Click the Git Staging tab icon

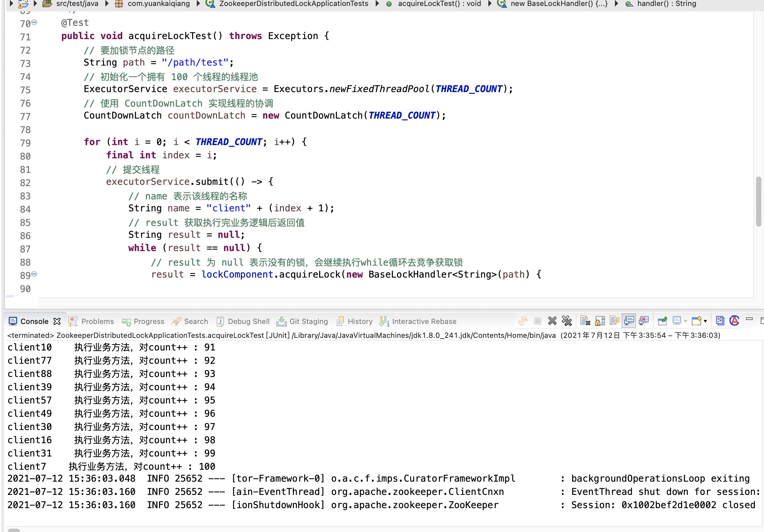(x=282, y=321)
